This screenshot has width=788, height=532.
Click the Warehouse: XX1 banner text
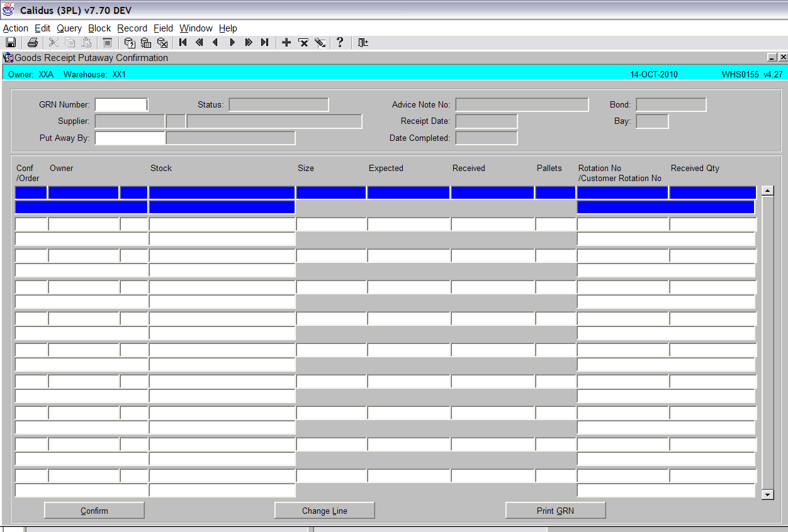[95, 74]
